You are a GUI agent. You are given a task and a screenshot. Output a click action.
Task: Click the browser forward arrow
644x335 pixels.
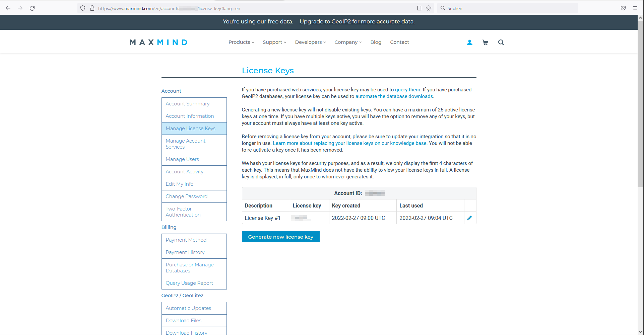20,8
